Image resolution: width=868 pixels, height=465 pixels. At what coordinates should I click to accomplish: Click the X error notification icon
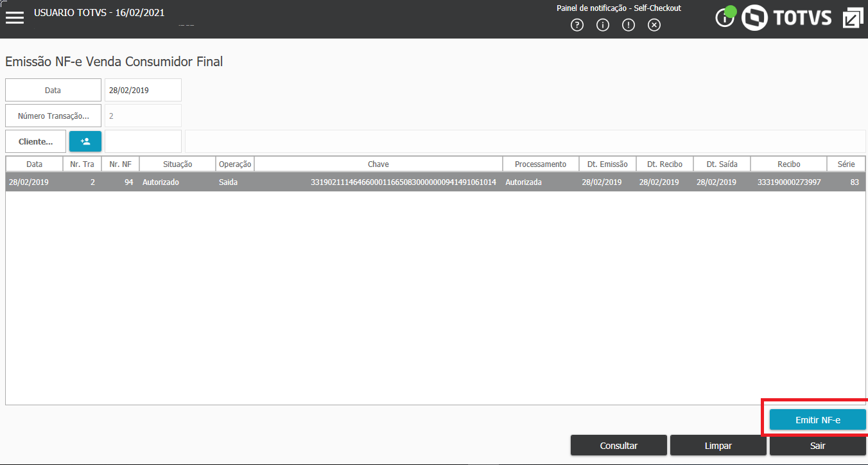coord(654,25)
